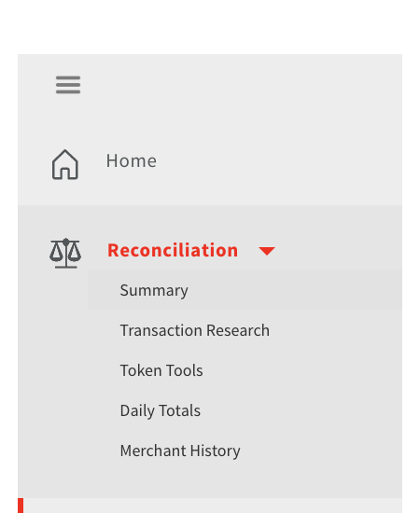420x513 pixels.
Task: Go to Transaction Research
Action: (x=195, y=330)
